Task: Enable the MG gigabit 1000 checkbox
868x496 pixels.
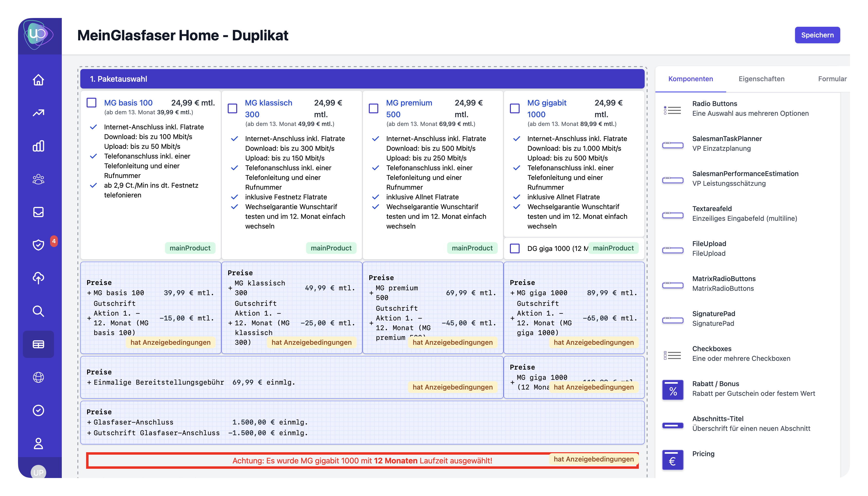Action: click(x=515, y=108)
